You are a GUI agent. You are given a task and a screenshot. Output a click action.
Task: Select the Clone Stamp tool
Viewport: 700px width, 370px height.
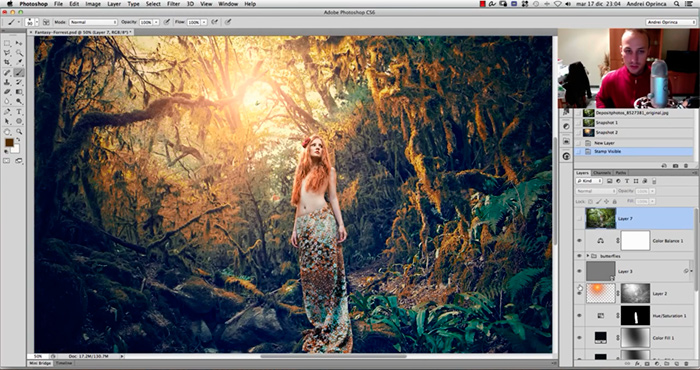[8, 82]
